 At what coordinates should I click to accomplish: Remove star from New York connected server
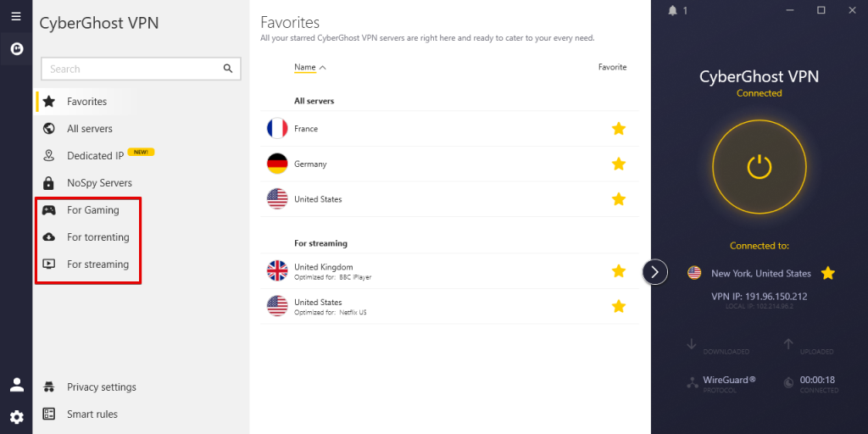[x=828, y=273]
